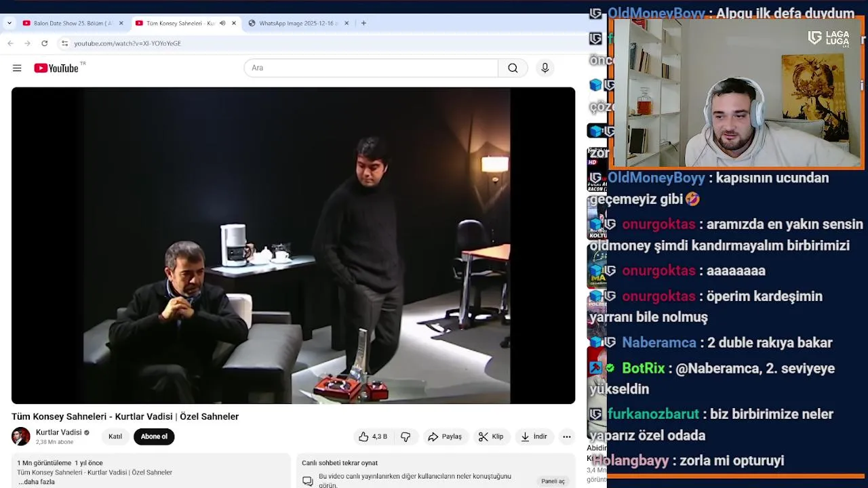Screen dimensions: 868x488
Task: Open the chat replay panel with Paneli aç
Action: pyautogui.click(x=553, y=481)
